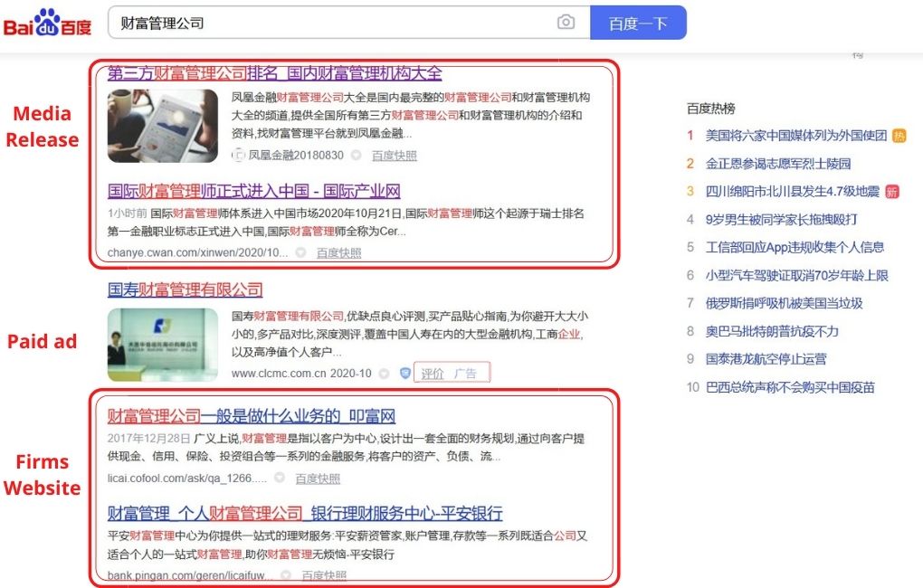Screen dimensions: 923x588
Task: Click the search input field
Action: 330,23
